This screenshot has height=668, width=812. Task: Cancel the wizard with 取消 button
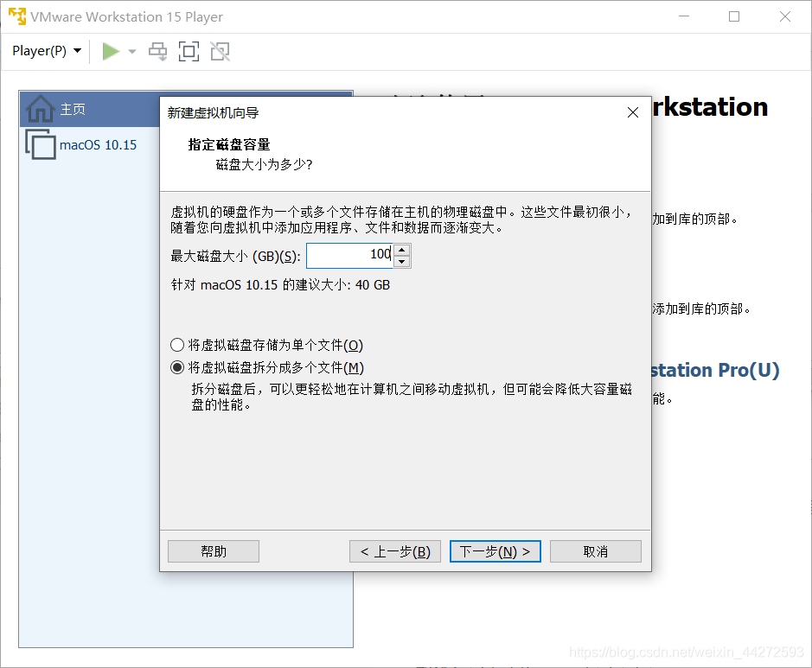[x=596, y=551]
